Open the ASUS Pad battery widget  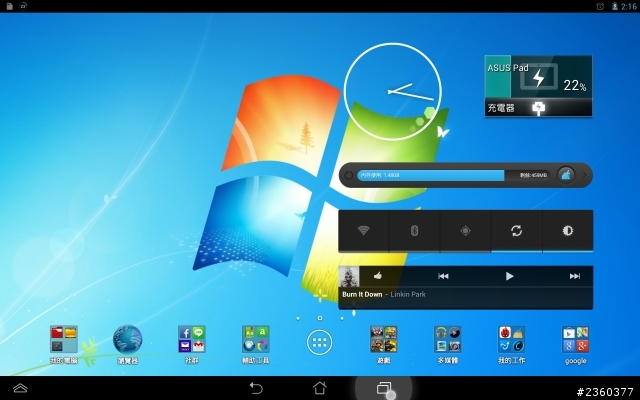click(x=538, y=86)
